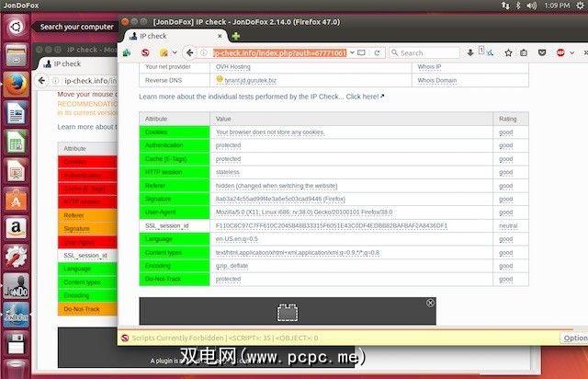Click the Search box in the toolbar
The width and height of the screenshot is (588, 379).
(x=424, y=53)
